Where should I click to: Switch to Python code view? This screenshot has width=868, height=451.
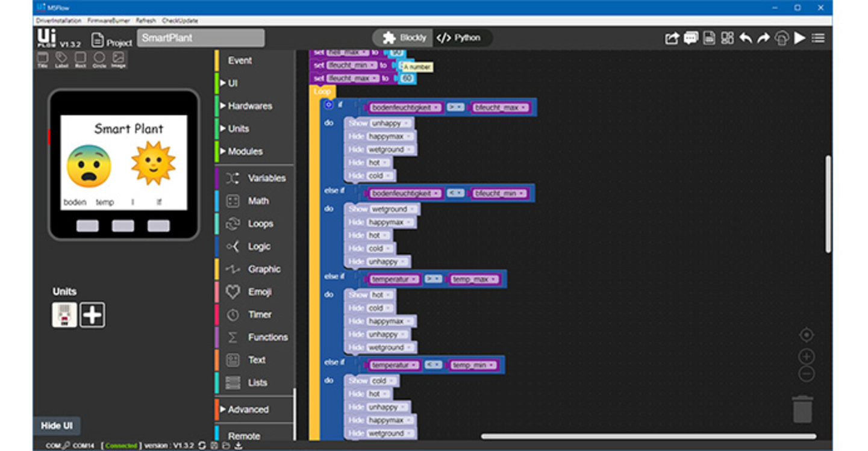pyautogui.click(x=460, y=38)
